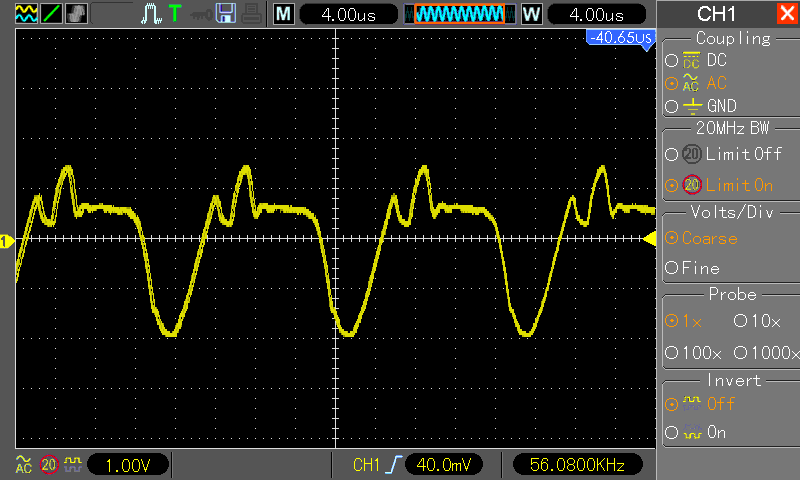Click the pulse run-status icon
Image resolution: width=800 pixels, height=480 pixels.
[150, 14]
